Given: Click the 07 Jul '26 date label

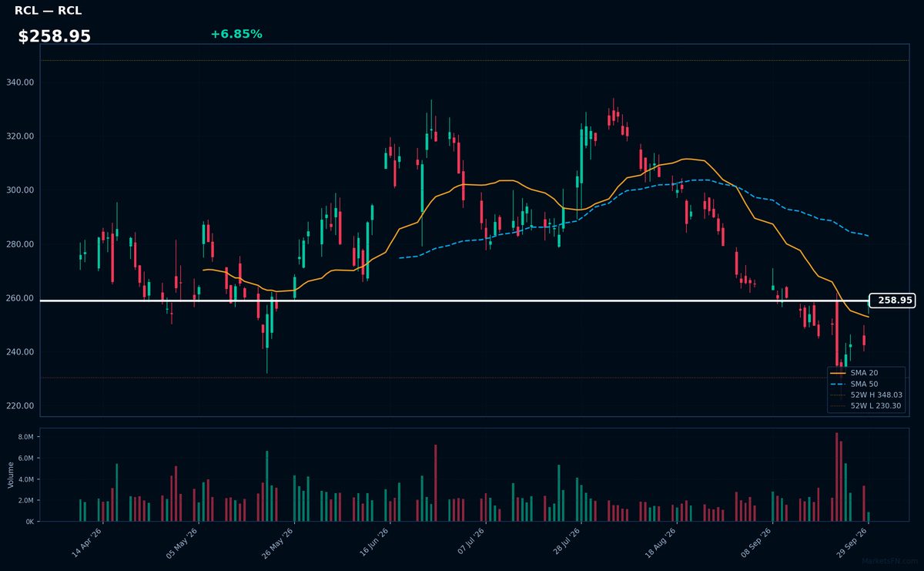Looking at the screenshot, I should coord(471,542).
